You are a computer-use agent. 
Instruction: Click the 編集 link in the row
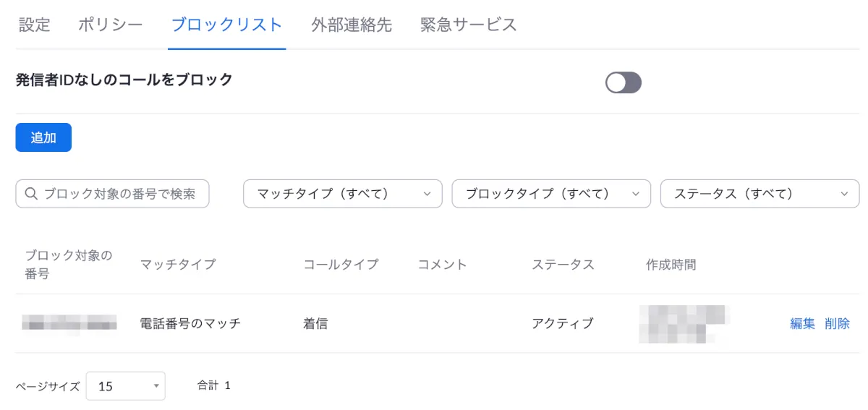(x=802, y=324)
